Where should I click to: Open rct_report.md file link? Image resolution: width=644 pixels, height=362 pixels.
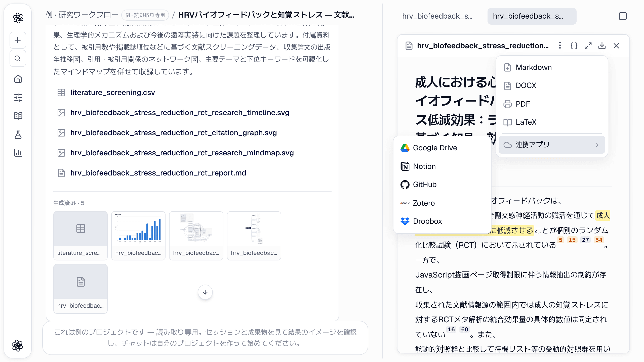(x=158, y=173)
